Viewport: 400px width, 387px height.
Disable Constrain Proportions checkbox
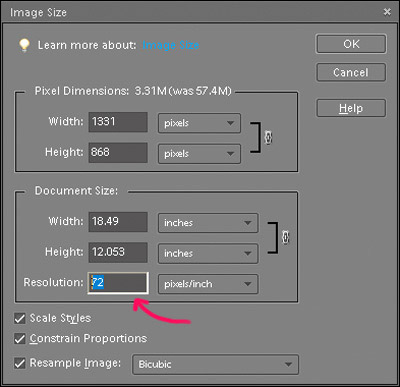[x=20, y=339]
